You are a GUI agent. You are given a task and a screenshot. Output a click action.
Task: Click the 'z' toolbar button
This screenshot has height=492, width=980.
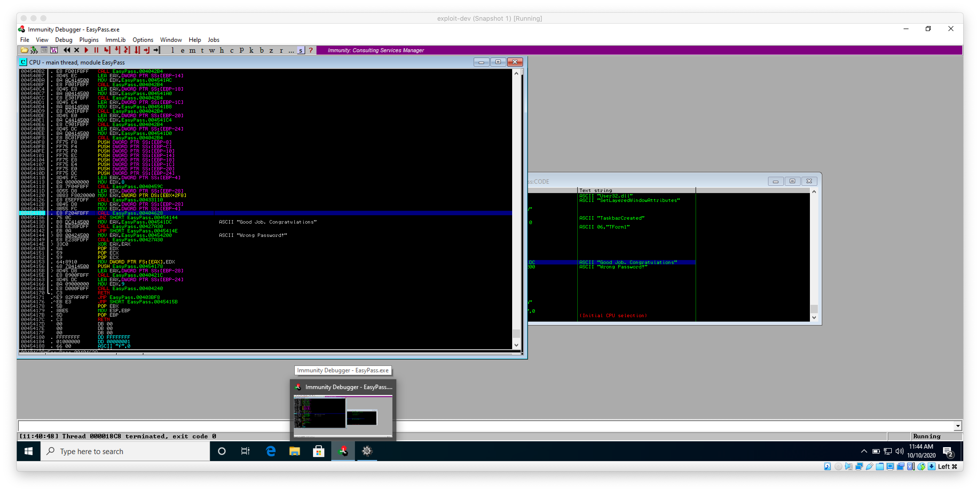(x=271, y=50)
